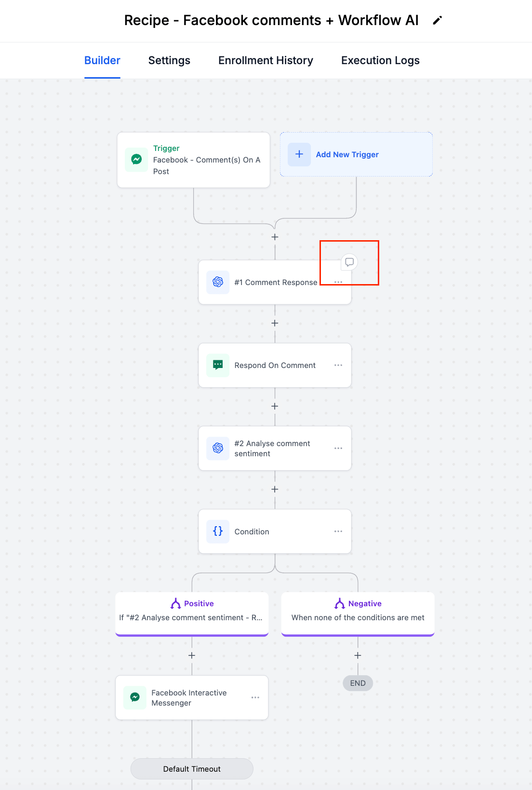Add step under the Negative branch
The image size is (532, 790).
tap(358, 655)
